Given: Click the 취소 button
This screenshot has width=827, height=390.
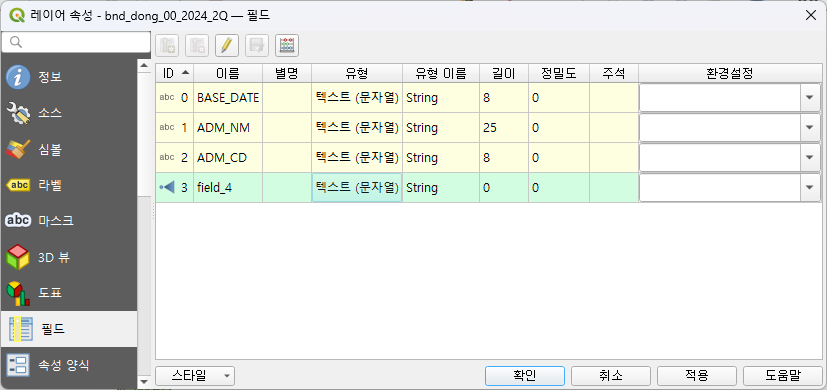Looking at the screenshot, I should point(611,376).
